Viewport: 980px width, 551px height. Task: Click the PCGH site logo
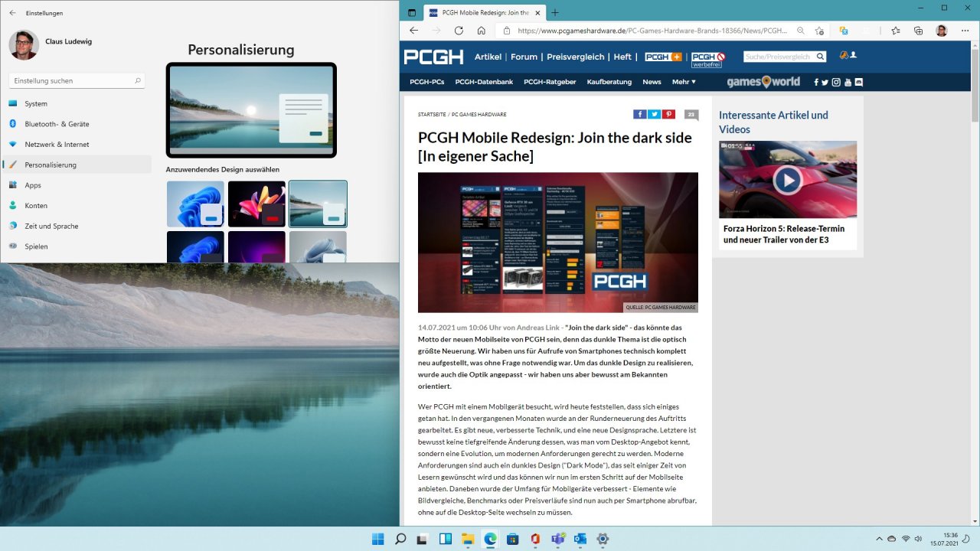pyautogui.click(x=433, y=57)
